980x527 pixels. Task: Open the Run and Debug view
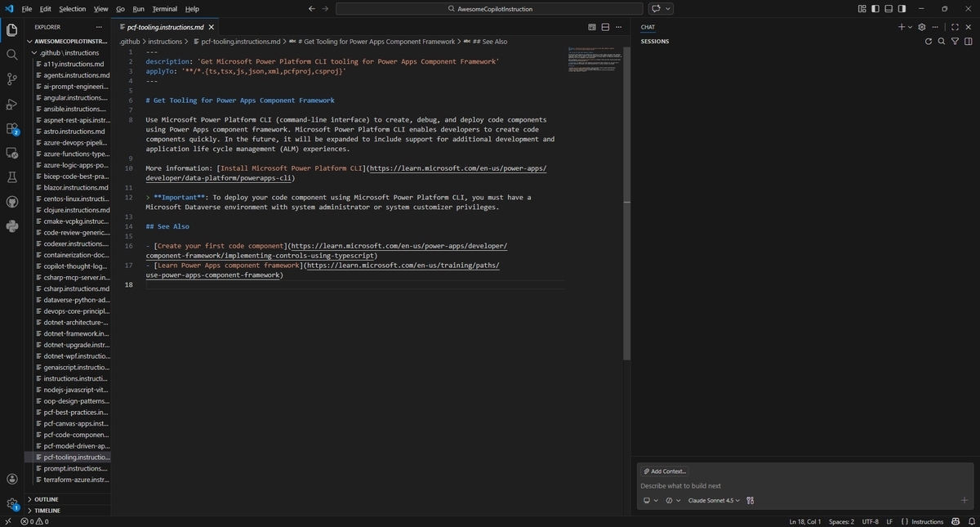[11, 104]
